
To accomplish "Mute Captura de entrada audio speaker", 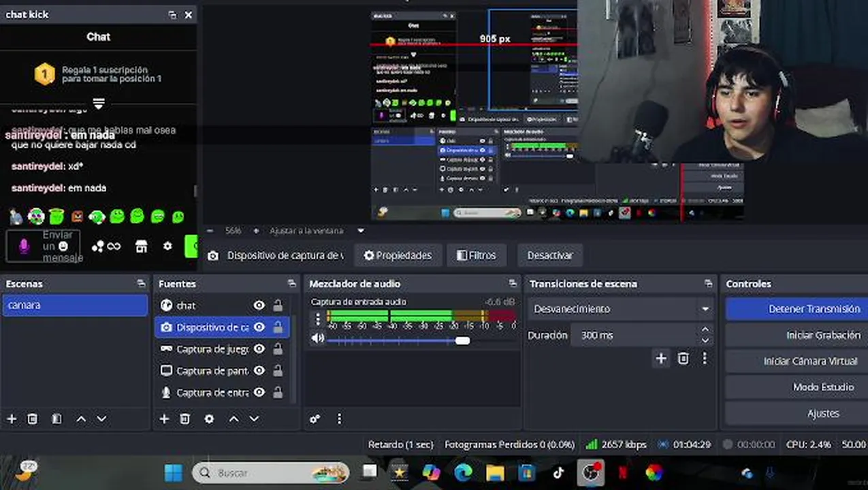I will tap(317, 338).
